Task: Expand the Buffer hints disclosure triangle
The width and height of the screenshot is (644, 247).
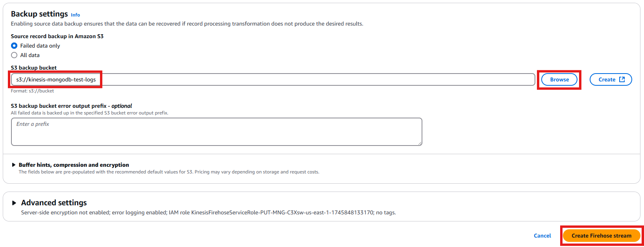Action: tap(14, 165)
